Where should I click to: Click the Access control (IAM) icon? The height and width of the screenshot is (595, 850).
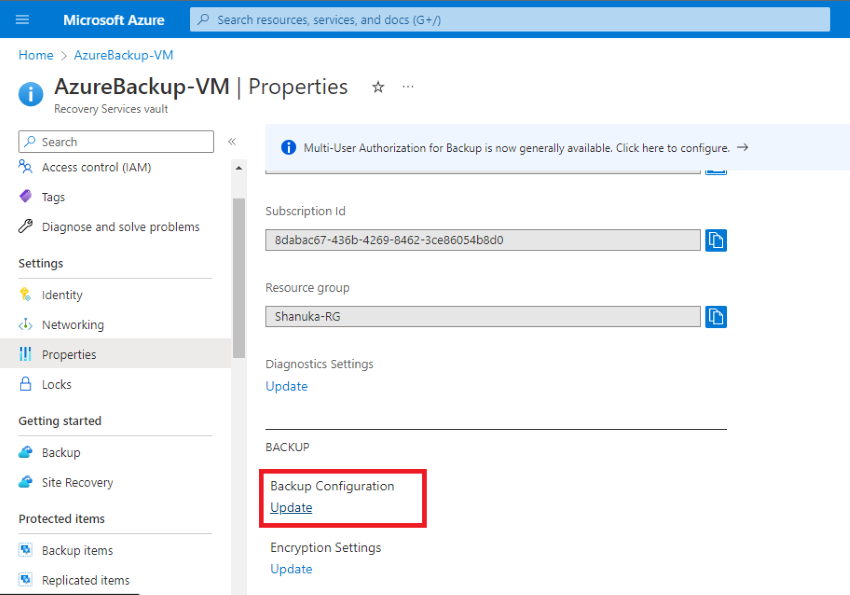coord(27,167)
